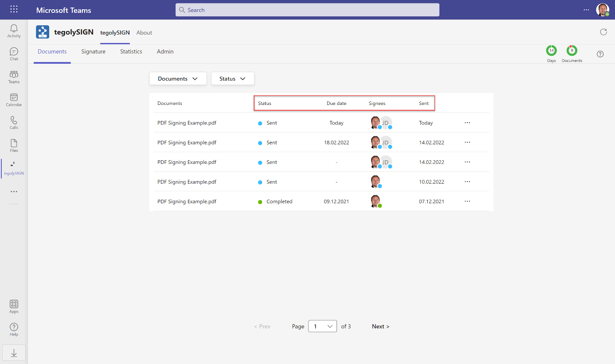Open PDF Signing Example.pdf sent Today
Screen dimensions: 615x364
187,123
